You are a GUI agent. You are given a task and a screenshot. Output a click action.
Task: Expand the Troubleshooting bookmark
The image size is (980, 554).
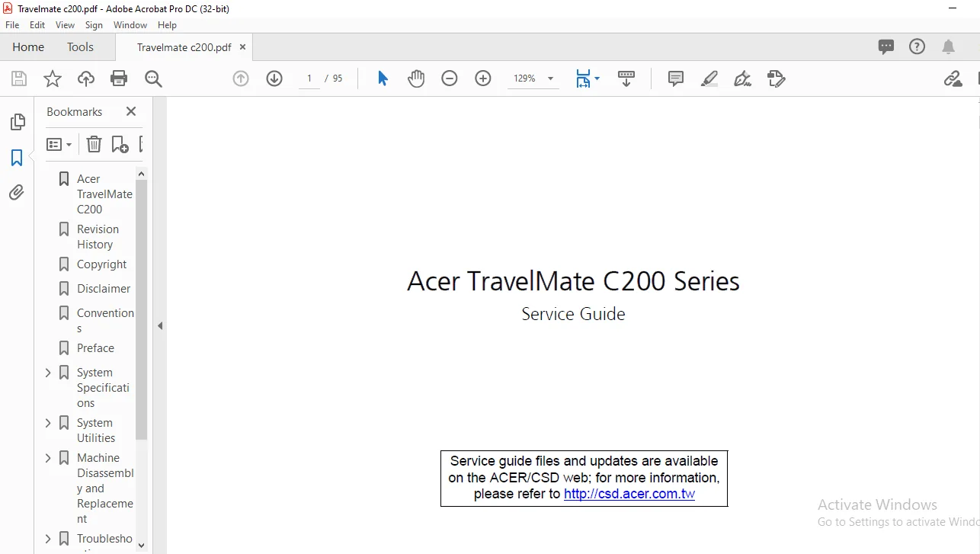click(48, 539)
